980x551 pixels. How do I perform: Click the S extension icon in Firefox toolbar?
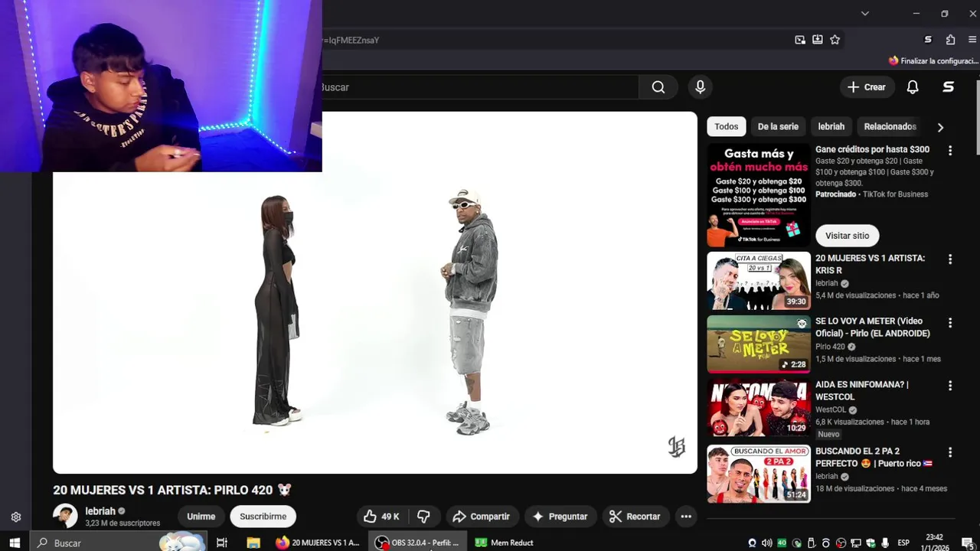point(928,40)
